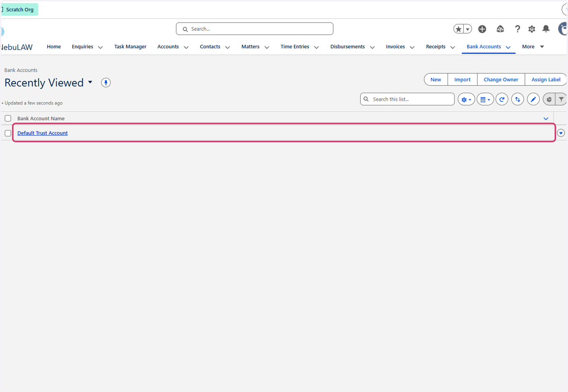
Task: Click the pencil inline edit icon
Action: point(533,99)
